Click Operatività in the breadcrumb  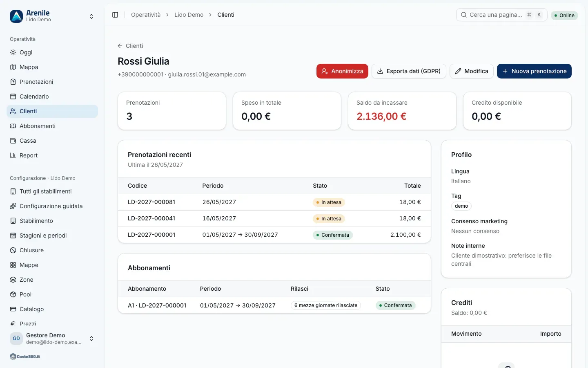click(x=146, y=15)
